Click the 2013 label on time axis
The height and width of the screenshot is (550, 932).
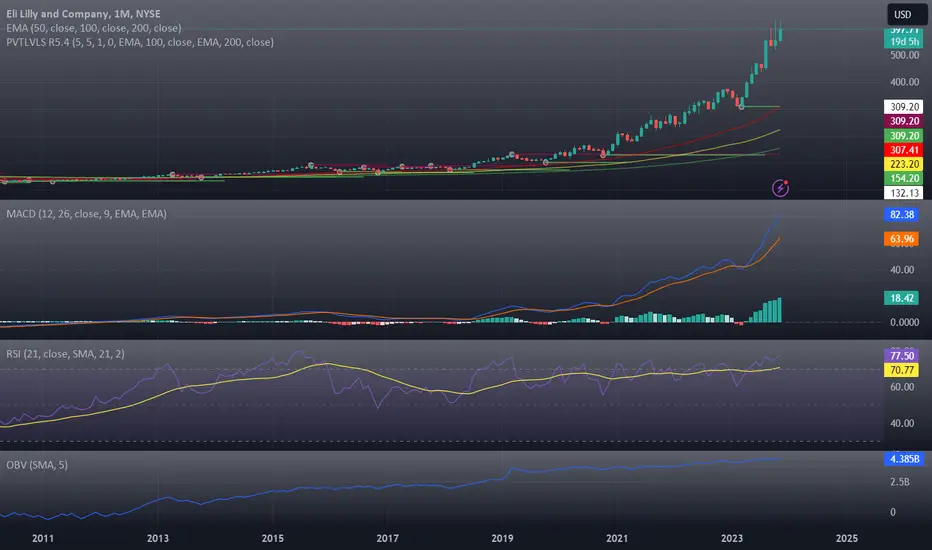point(158,538)
